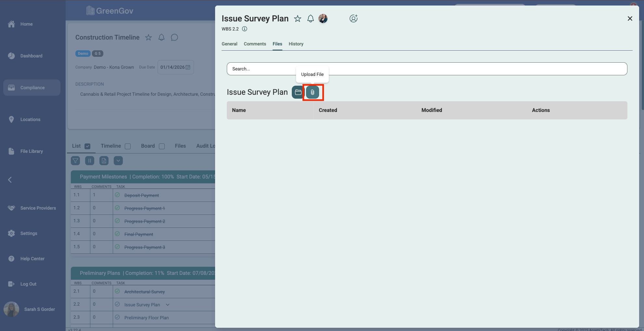Open File Library in the sidebar
Image resolution: width=644 pixels, height=331 pixels.
coord(32,151)
